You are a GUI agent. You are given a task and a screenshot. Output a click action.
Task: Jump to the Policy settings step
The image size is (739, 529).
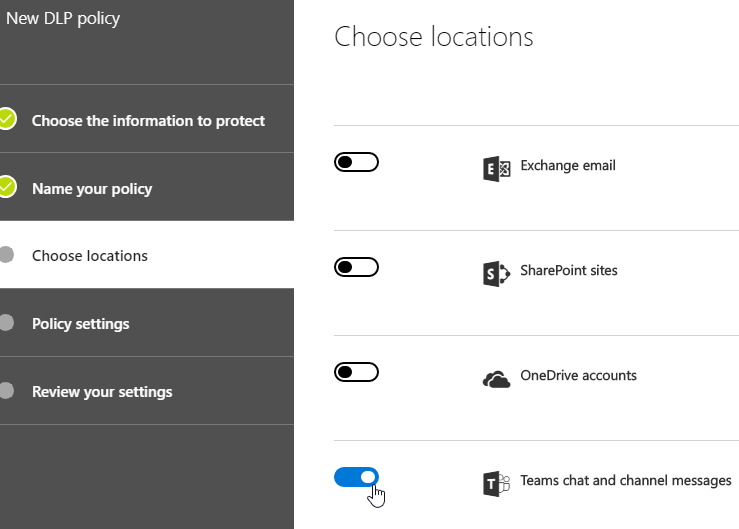click(81, 324)
